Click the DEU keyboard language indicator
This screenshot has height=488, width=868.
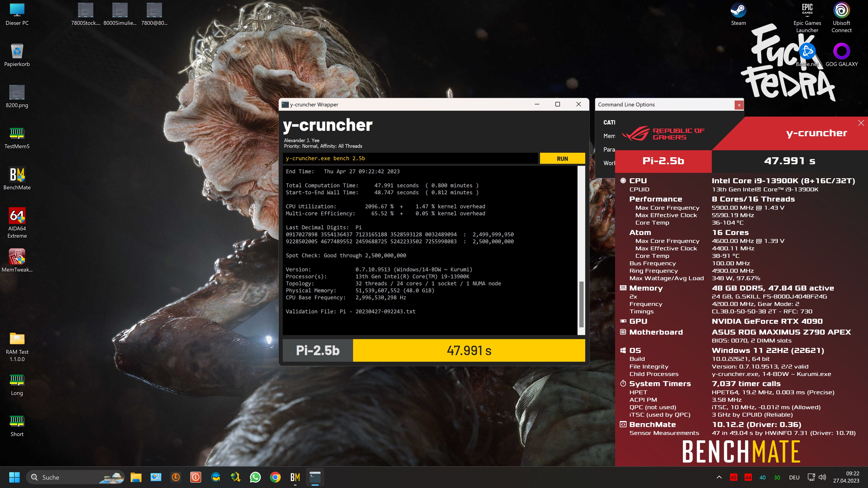[794, 478]
